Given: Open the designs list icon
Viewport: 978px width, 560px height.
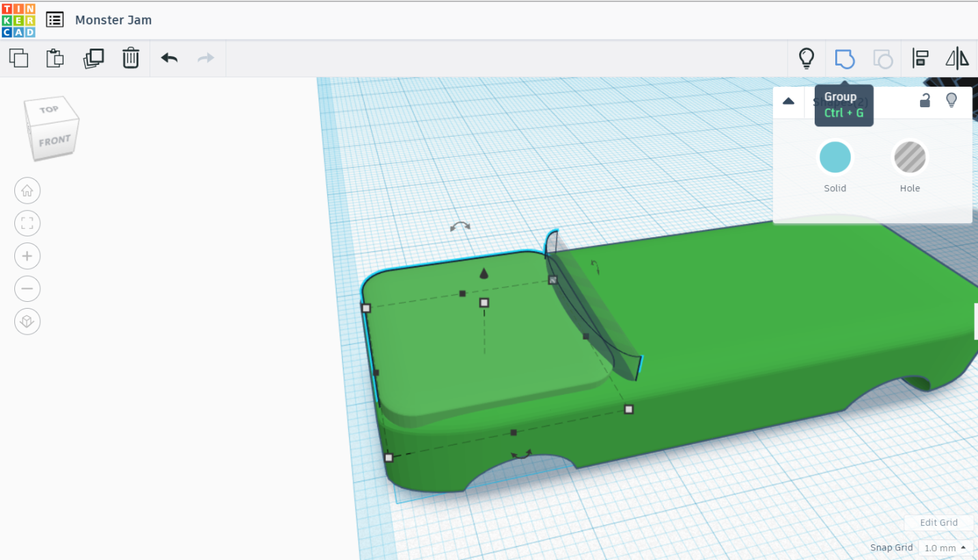Looking at the screenshot, I should pos(55,20).
